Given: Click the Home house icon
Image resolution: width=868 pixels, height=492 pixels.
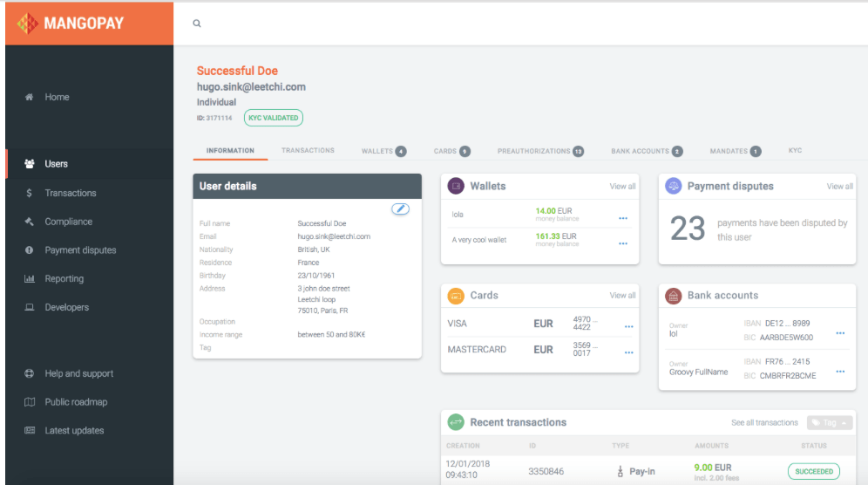Looking at the screenshot, I should click(30, 97).
